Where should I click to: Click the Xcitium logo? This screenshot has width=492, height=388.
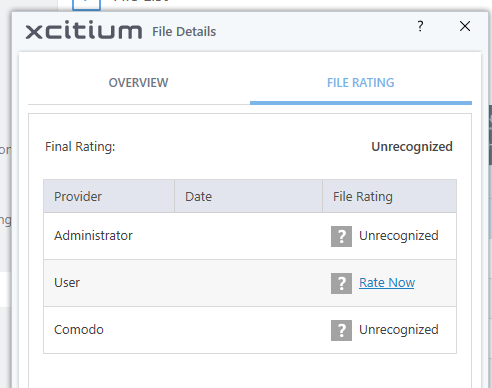(84, 31)
